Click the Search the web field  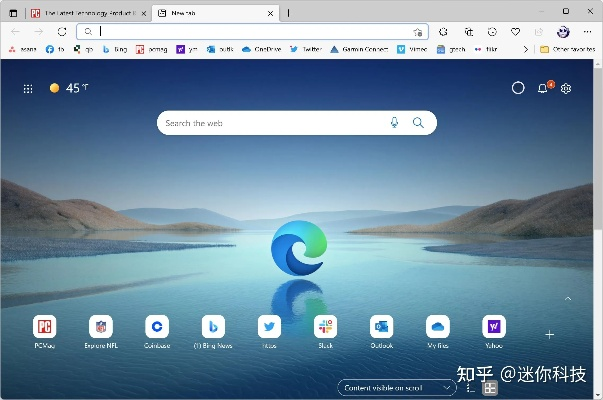pos(270,123)
